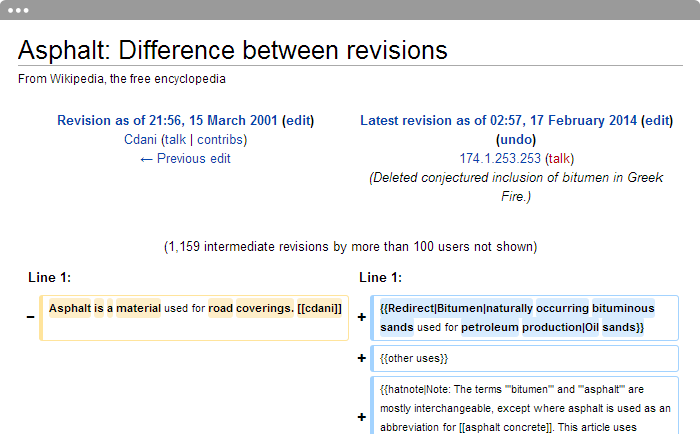This screenshot has height=434, width=700.
Task: Open the red talk link for 174.1.253.253
Action: click(x=559, y=159)
